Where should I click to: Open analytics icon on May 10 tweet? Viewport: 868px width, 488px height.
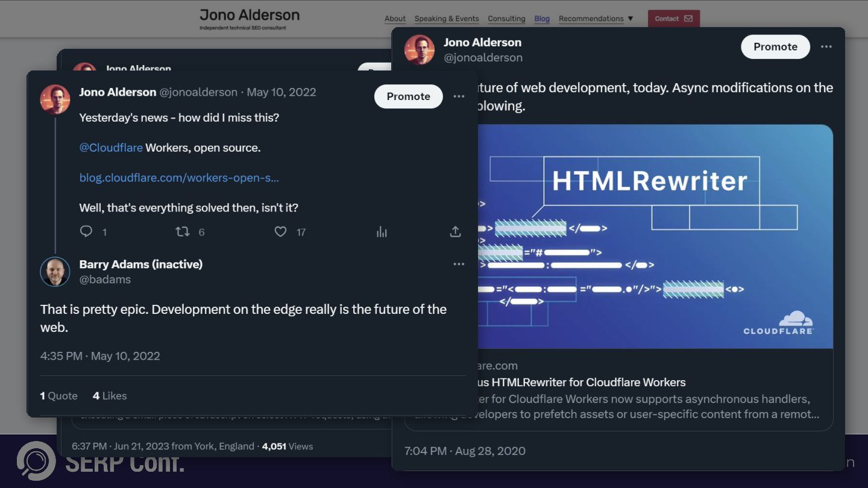tap(382, 231)
